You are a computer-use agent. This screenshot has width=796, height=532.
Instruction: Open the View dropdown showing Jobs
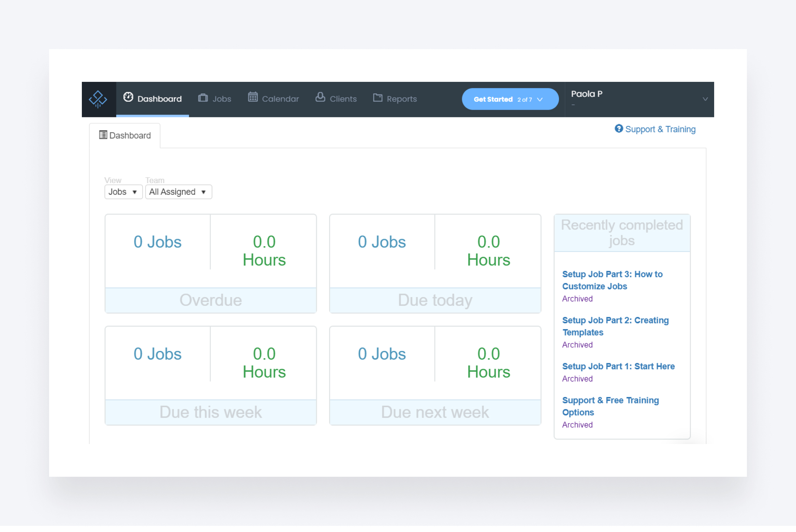(x=123, y=192)
